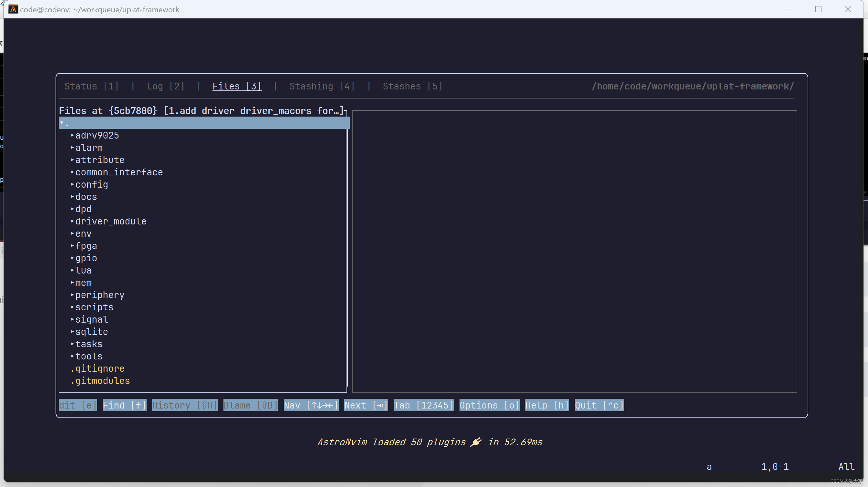Expand the adrv9025 folder arrow
868x487 pixels.
(x=72, y=136)
